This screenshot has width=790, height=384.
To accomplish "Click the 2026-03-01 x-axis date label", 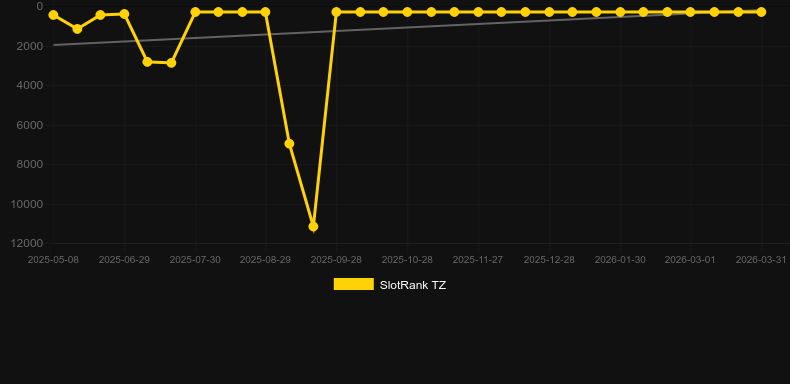I will coord(690,260).
